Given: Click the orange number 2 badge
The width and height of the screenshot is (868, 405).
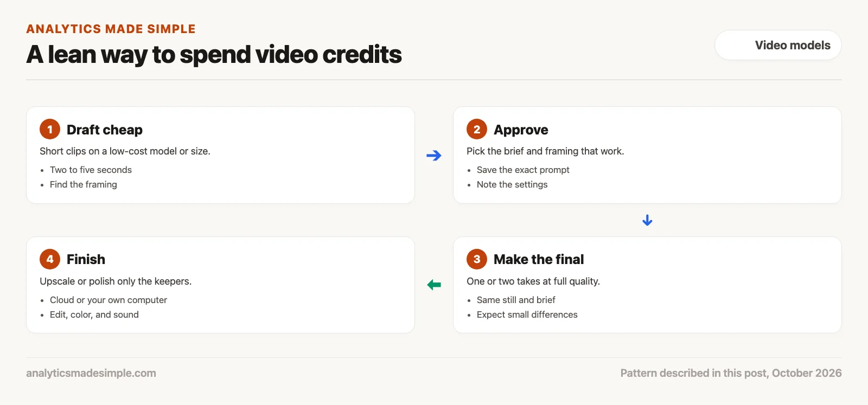Looking at the screenshot, I should [477, 129].
